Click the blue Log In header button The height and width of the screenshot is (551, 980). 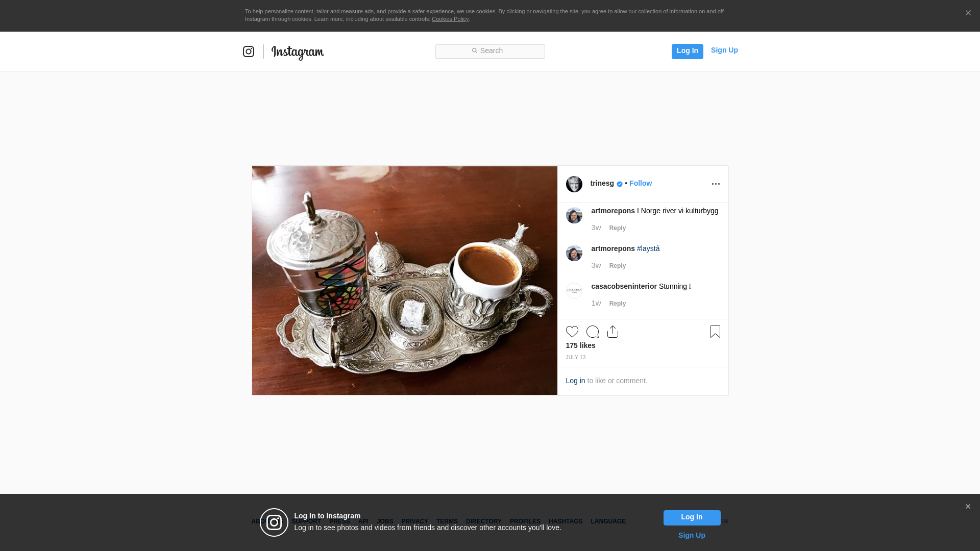[687, 51]
